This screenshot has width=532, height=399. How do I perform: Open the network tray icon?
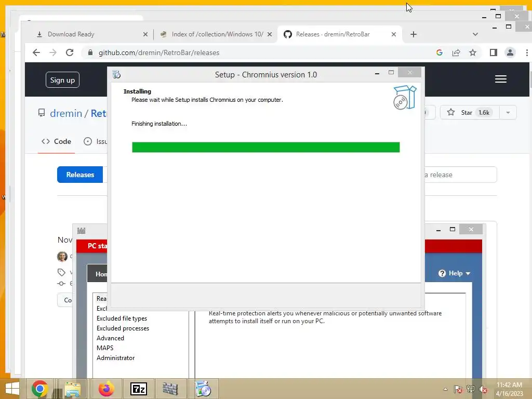coord(471,389)
